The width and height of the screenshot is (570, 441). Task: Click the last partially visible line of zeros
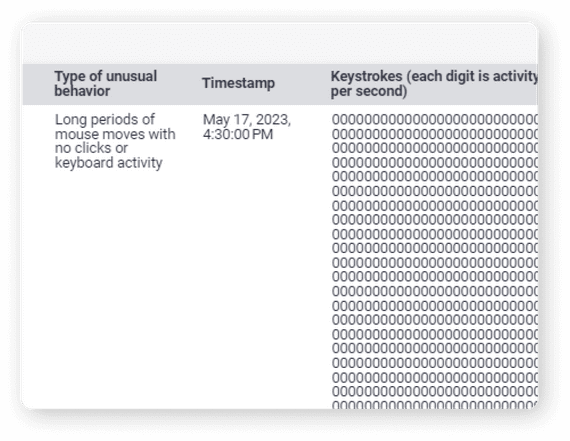pos(434,404)
